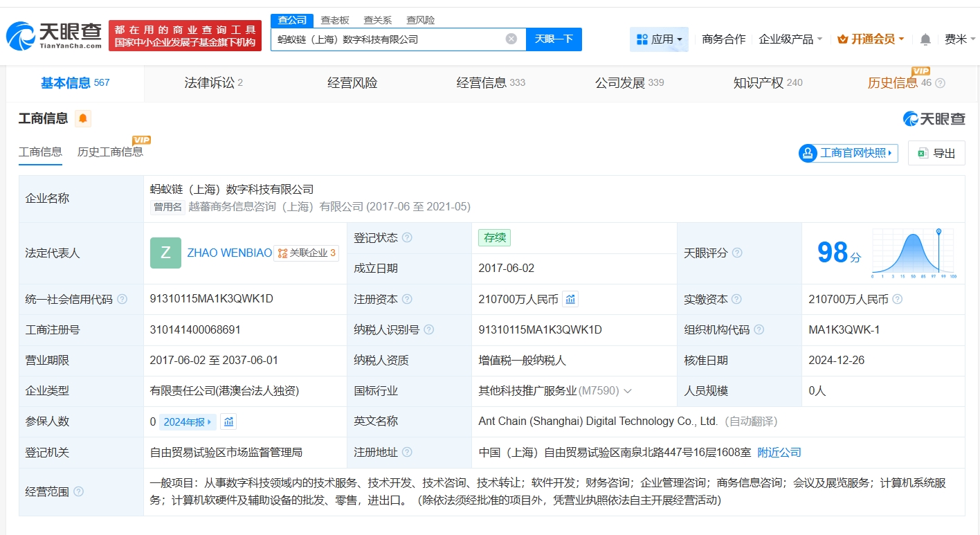
Task: Click the English name Ant Chain (Shanghai) text
Action: pyautogui.click(x=598, y=421)
